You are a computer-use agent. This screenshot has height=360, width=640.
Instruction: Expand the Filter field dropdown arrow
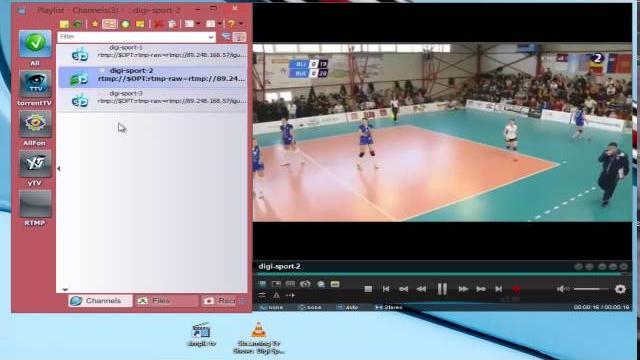[x=211, y=37]
